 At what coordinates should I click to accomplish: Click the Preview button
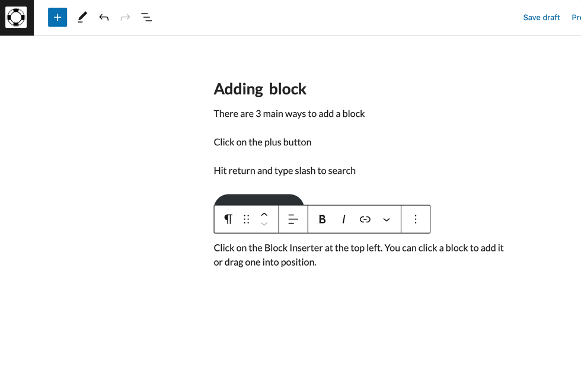coord(576,17)
